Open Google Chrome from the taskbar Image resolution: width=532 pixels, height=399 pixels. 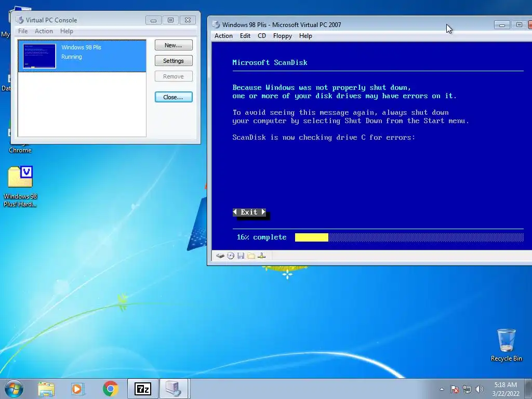tap(110, 389)
